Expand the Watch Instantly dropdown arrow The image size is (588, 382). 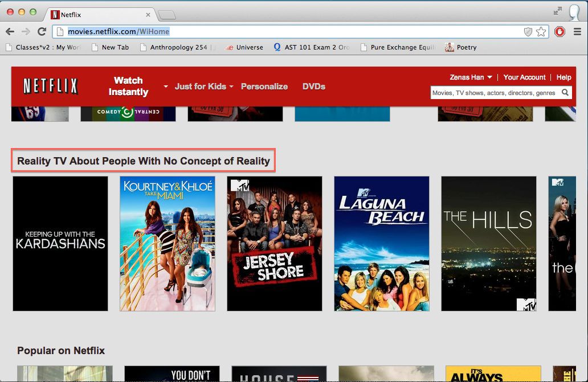166,87
